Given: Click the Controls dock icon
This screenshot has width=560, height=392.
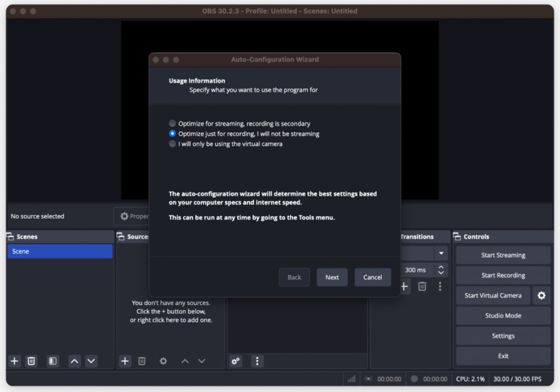Looking at the screenshot, I should coord(457,236).
